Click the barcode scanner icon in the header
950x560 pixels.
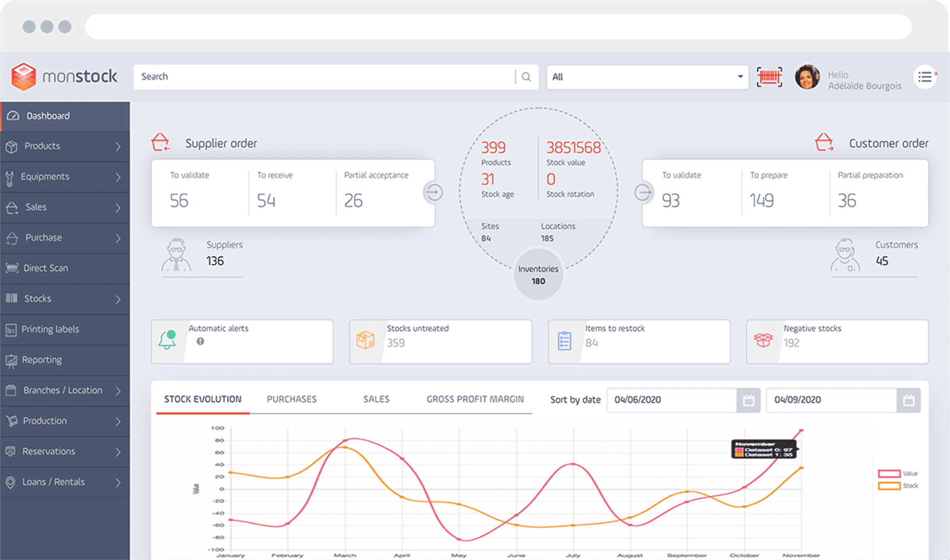(769, 76)
